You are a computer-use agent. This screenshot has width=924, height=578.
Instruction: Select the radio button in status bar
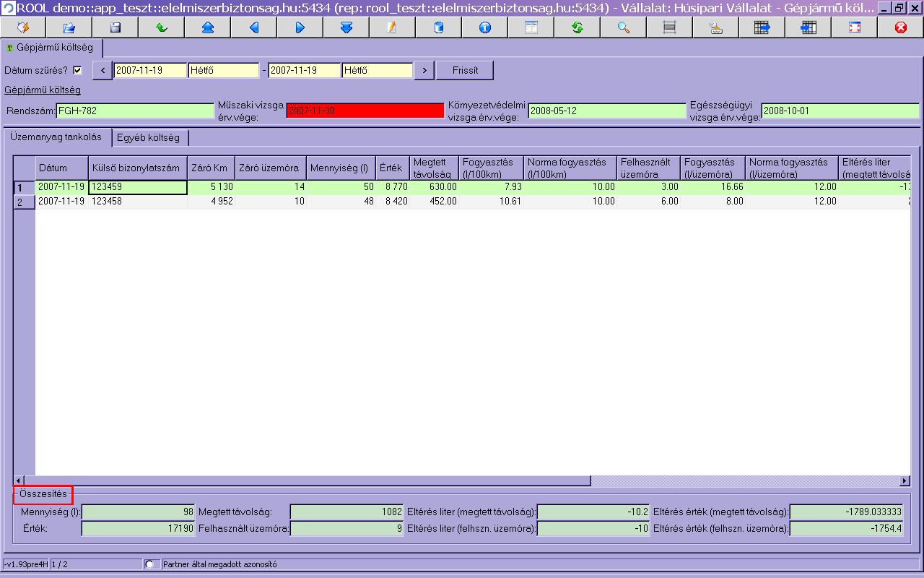150,564
